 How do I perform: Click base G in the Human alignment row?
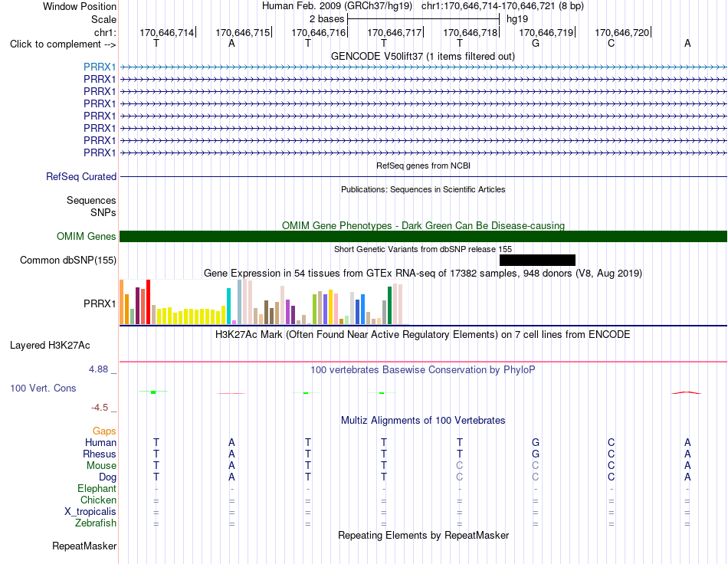536,442
